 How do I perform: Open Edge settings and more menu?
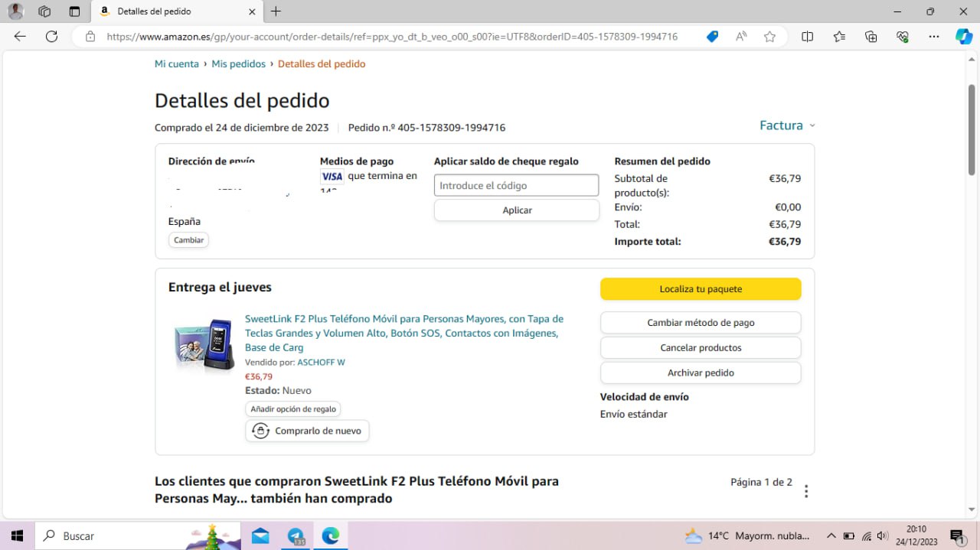click(x=933, y=36)
